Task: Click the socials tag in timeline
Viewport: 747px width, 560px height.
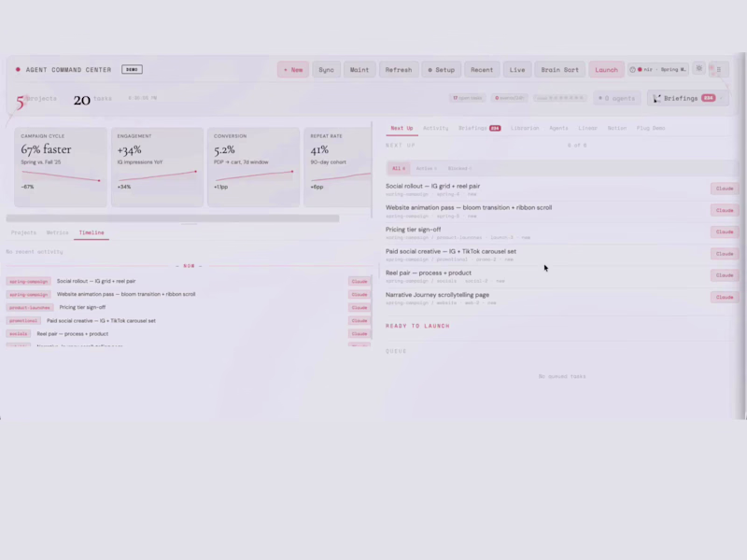Action: pyautogui.click(x=19, y=334)
